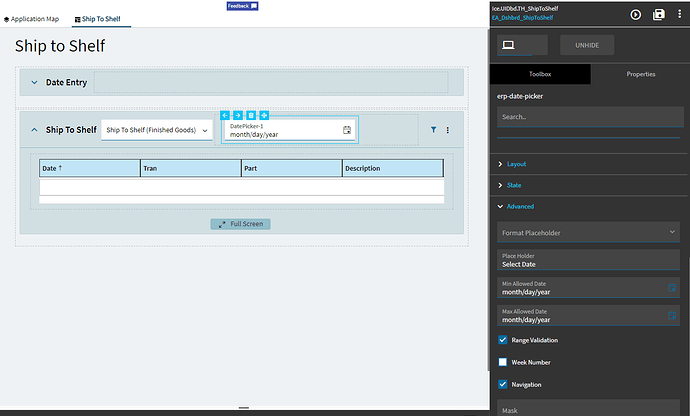Expand the Date Entry panel chevron

click(x=34, y=82)
